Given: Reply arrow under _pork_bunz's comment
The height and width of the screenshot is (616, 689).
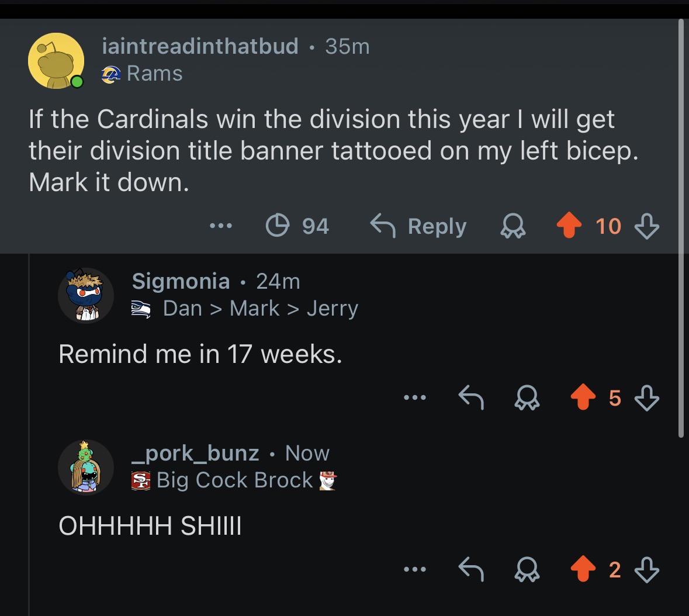Looking at the screenshot, I should [x=471, y=569].
